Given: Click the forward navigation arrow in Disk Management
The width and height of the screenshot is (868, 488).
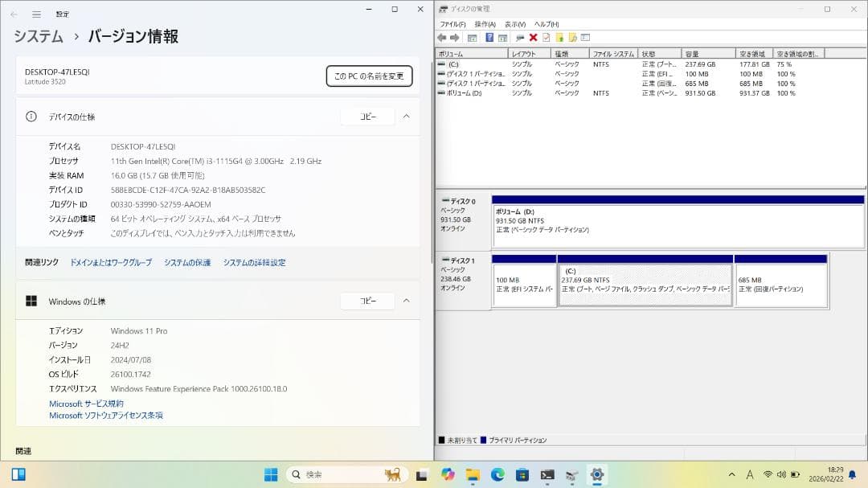Looking at the screenshot, I should pyautogui.click(x=454, y=37).
